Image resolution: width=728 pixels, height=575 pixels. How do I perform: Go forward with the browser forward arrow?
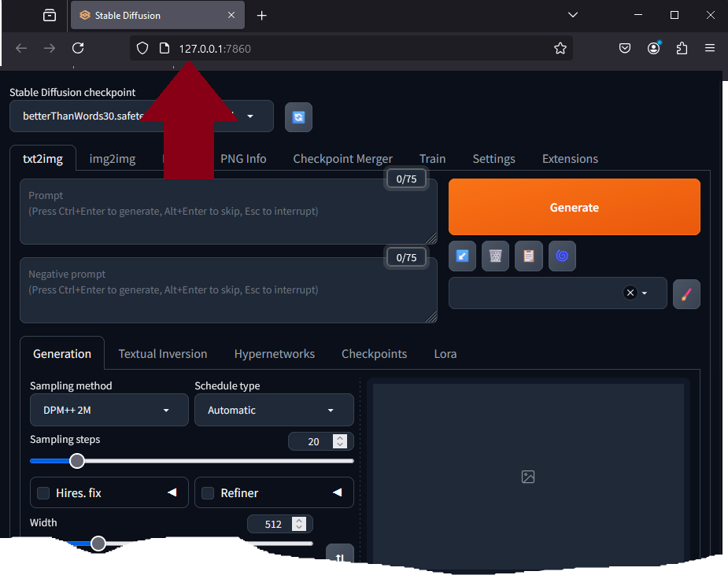[50, 48]
